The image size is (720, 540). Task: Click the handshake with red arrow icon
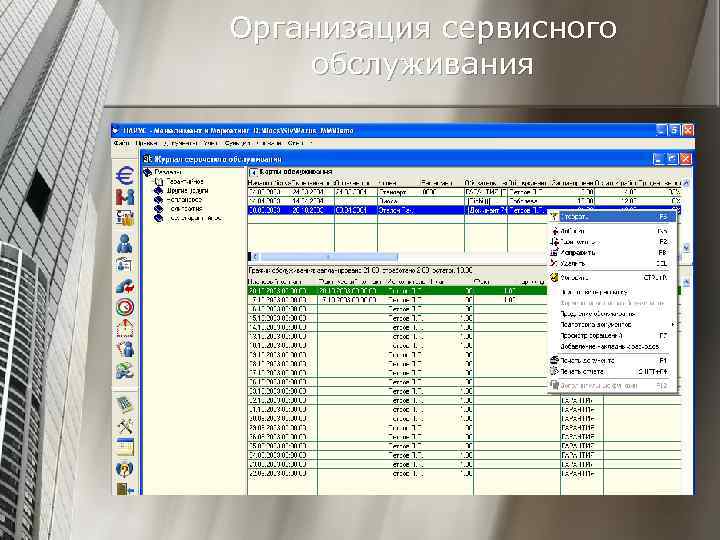tap(124, 287)
